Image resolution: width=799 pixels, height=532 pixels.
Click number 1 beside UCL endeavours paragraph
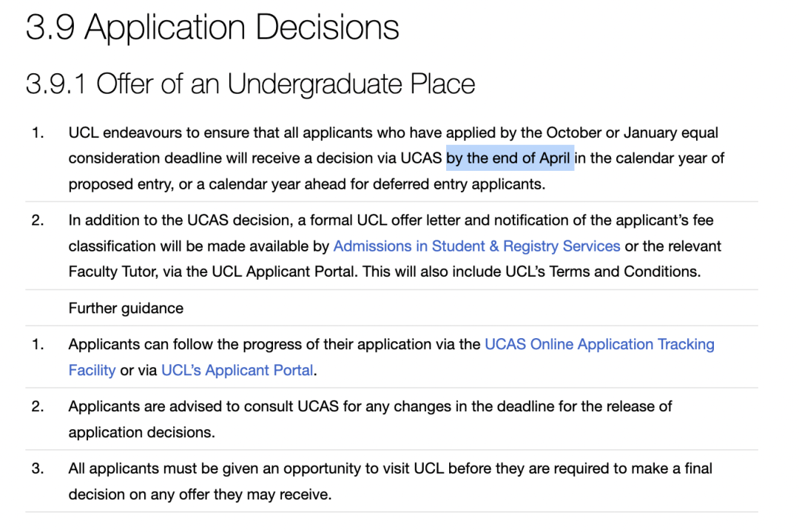[x=38, y=133]
